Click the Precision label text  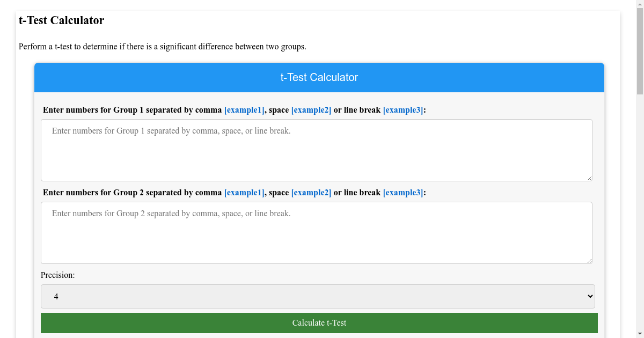point(57,275)
